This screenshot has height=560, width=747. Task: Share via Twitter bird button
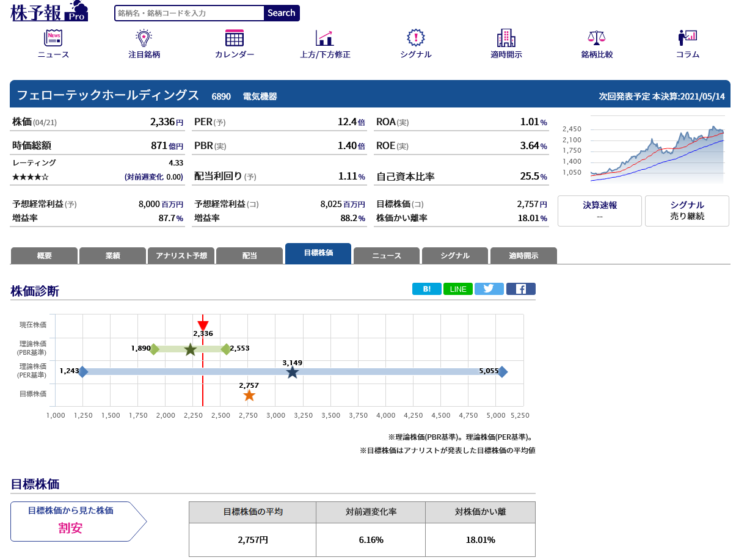click(489, 289)
